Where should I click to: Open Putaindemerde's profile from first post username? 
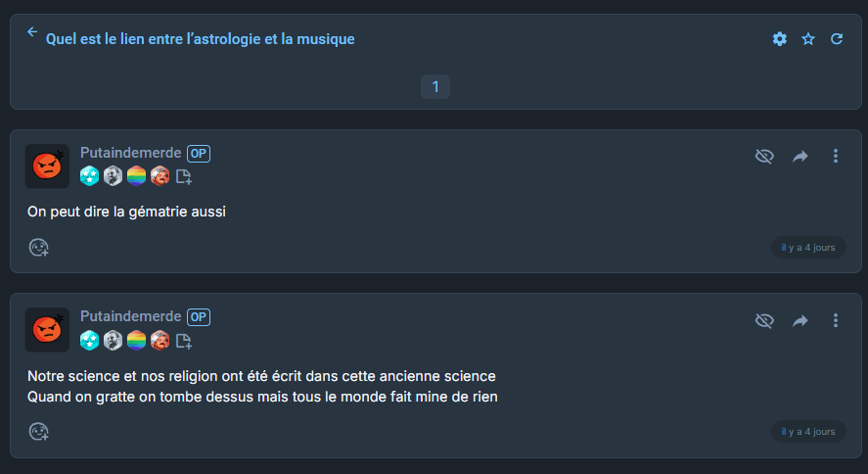[x=130, y=153]
